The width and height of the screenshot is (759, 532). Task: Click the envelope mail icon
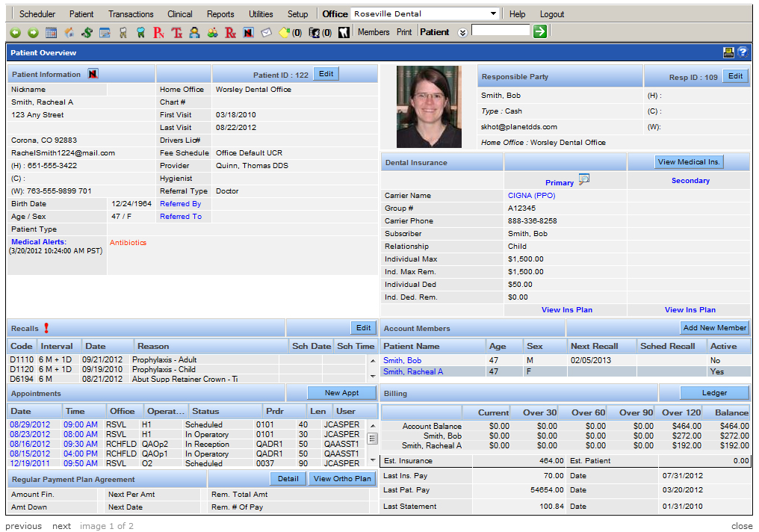pos(266,32)
